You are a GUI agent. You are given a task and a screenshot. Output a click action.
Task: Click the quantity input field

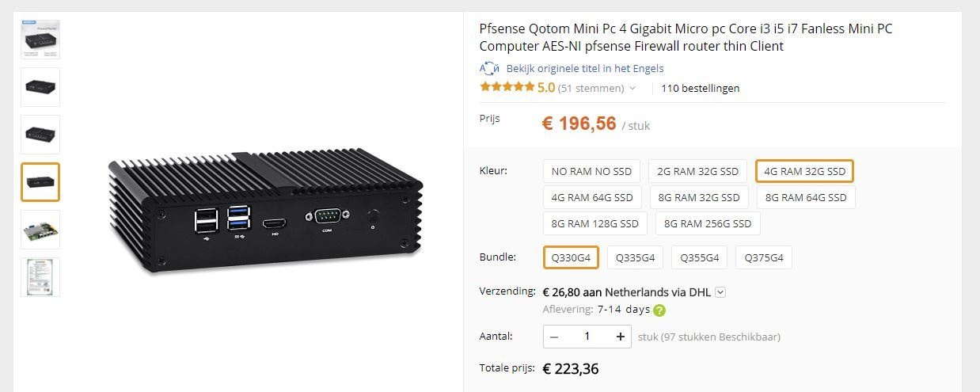(x=587, y=337)
